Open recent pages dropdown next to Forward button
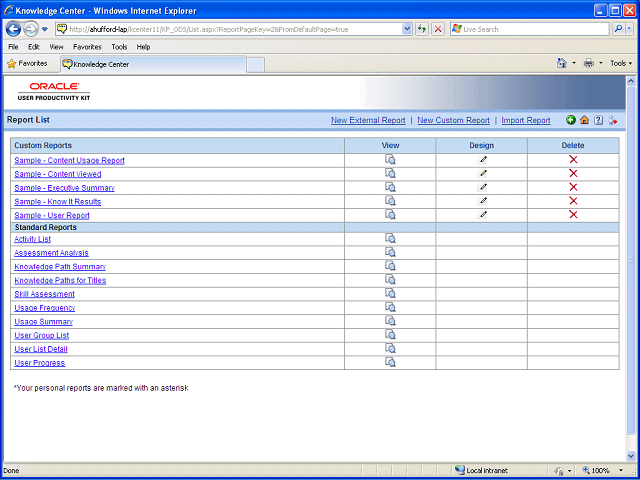The image size is (640, 480). click(45, 29)
